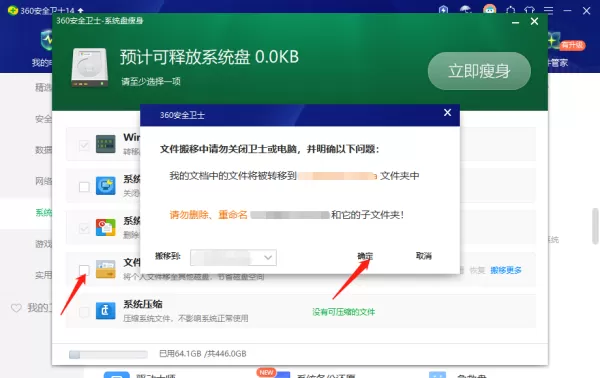Click the hard-drive image in the green header

[90, 68]
